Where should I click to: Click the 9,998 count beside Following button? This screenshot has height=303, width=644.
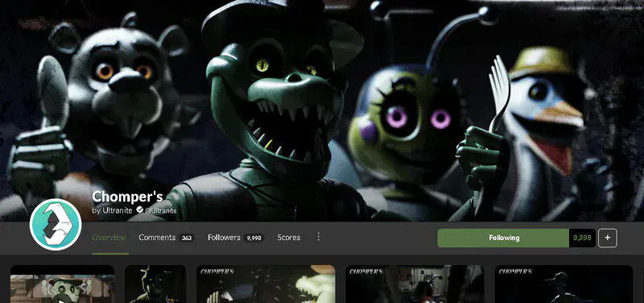click(582, 238)
